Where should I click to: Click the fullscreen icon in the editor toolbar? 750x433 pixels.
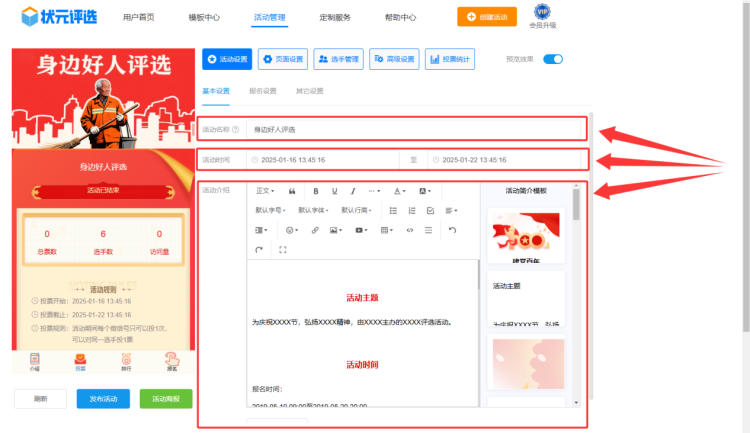coord(283,250)
